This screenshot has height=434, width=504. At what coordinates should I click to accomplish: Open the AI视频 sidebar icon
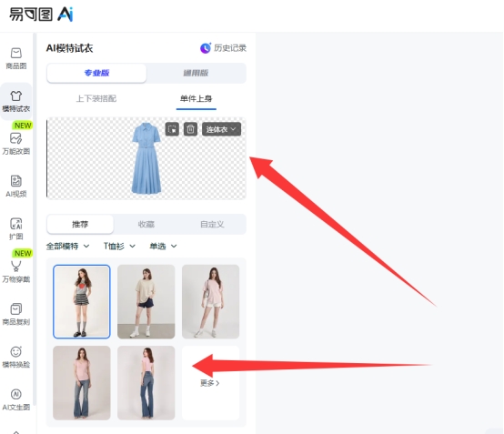(x=16, y=181)
